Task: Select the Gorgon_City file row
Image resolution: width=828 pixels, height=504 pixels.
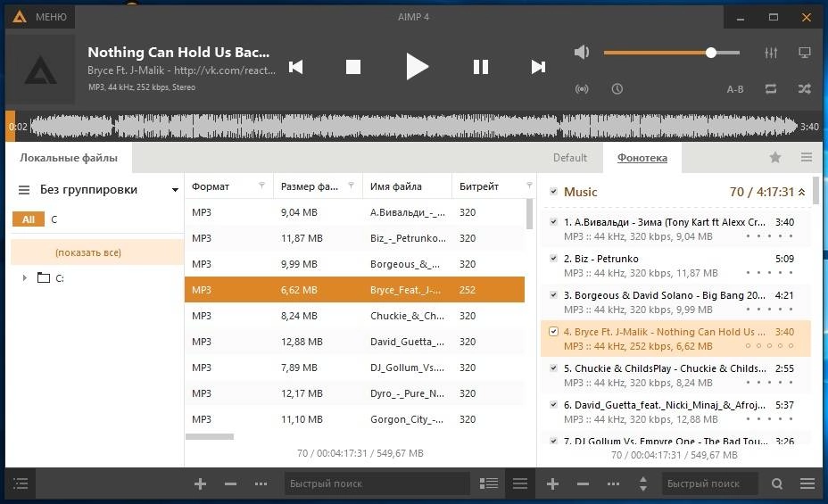Action: click(354, 419)
